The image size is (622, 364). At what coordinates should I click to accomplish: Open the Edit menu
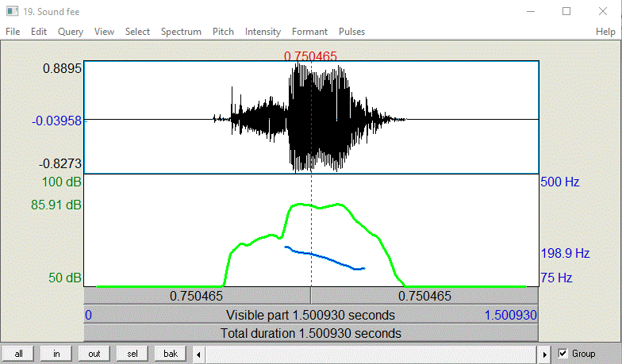[39, 32]
